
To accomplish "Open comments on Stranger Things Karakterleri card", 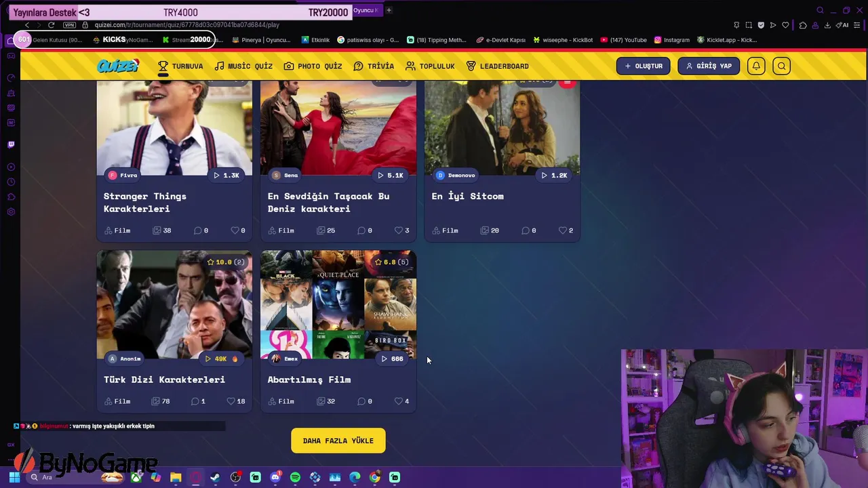I will (201, 230).
